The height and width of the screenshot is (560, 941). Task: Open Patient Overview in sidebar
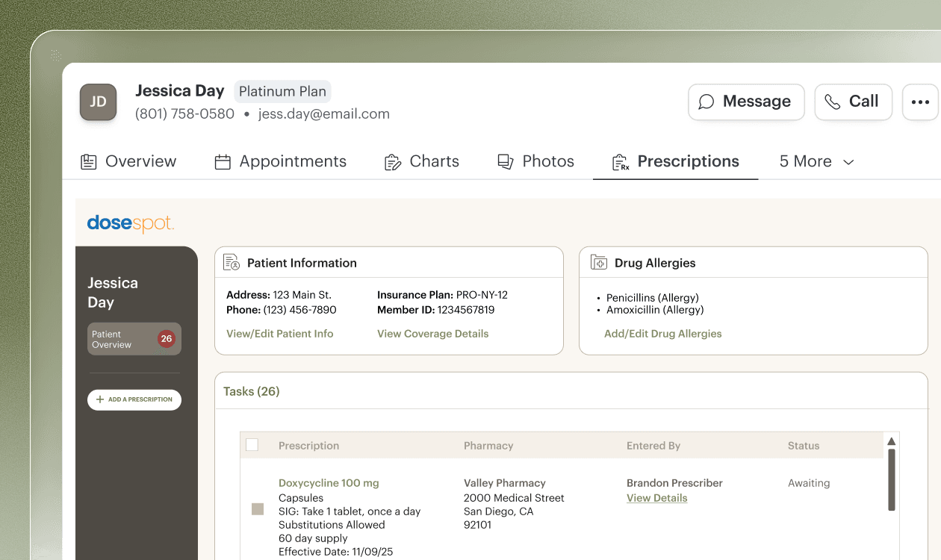[x=134, y=339]
